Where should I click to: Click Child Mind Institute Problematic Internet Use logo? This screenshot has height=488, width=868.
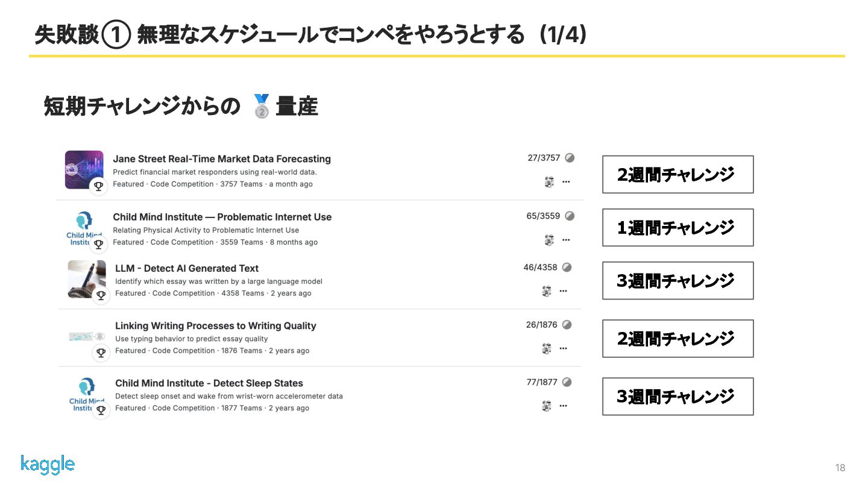pyautogui.click(x=84, y=228)
